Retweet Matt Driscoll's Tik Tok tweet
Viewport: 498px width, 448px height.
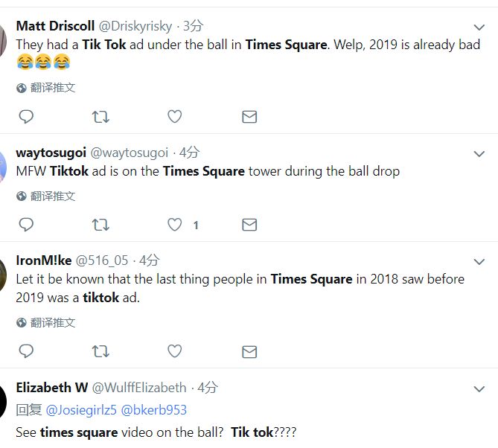tap(100, 117)
